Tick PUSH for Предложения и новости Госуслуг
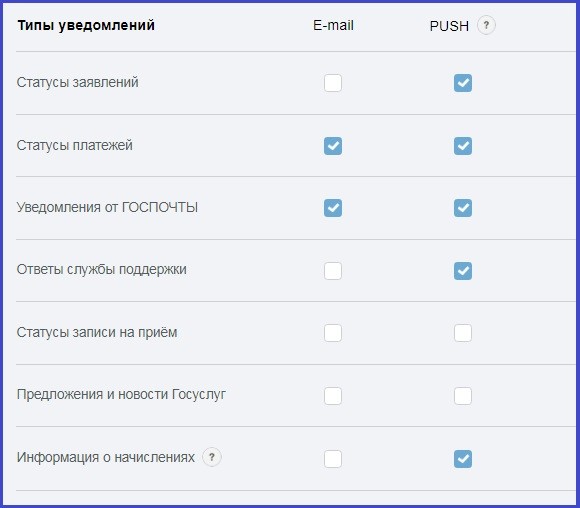This screenshot has height=508, width=580. click(463, 396)
